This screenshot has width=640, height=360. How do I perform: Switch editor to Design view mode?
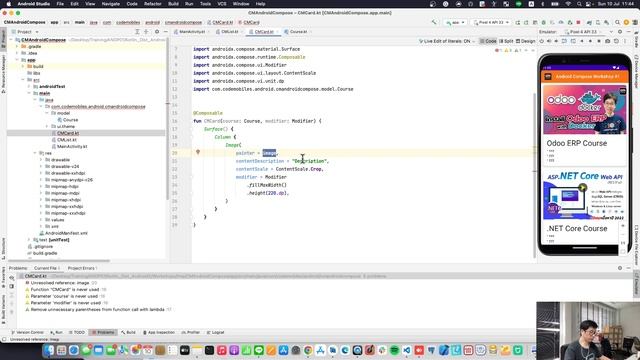tap(525, 41)
